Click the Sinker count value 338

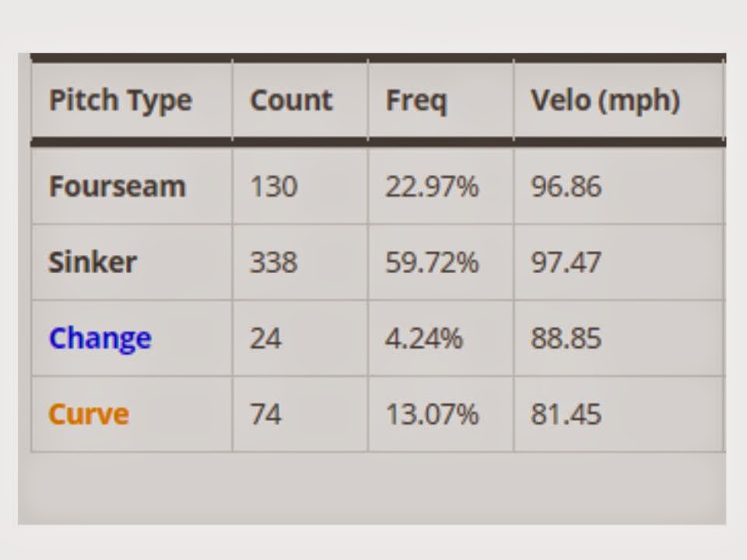[274, 262]
